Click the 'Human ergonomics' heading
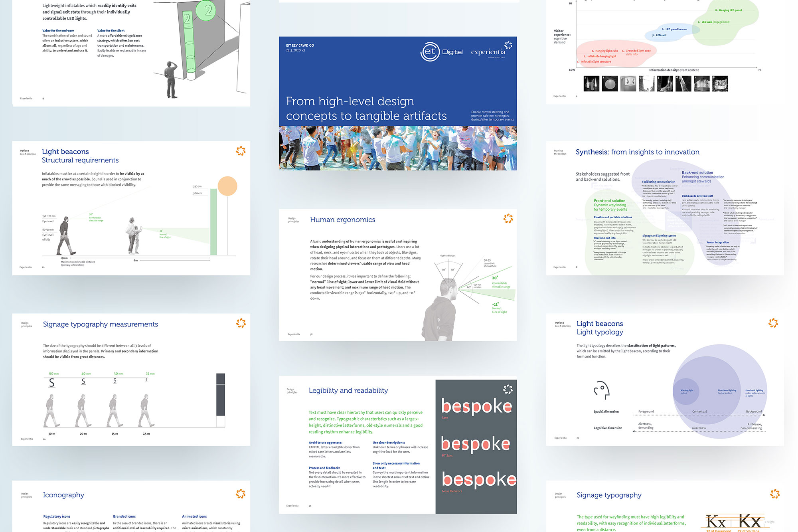798x532 pixels. click(343, 220)
